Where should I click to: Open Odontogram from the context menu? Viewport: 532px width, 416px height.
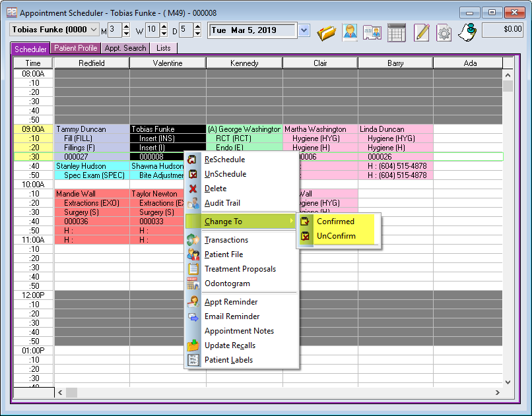[x=227, y=283]
